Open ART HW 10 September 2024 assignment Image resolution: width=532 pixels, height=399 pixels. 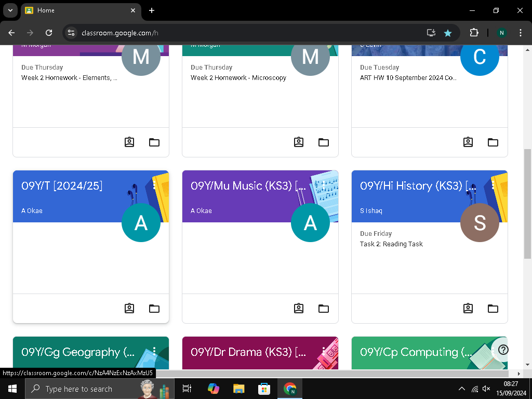click(408, 78)
